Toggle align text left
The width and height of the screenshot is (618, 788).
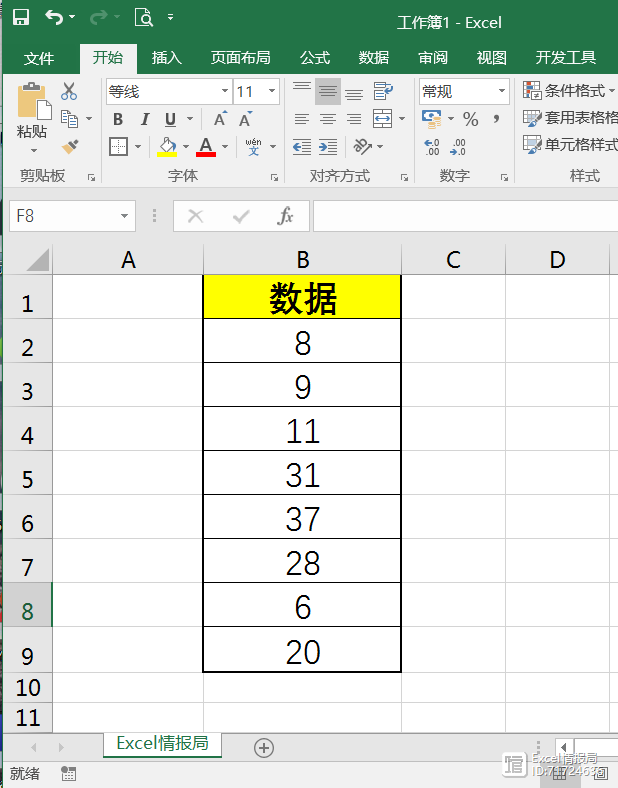[302, 119]
